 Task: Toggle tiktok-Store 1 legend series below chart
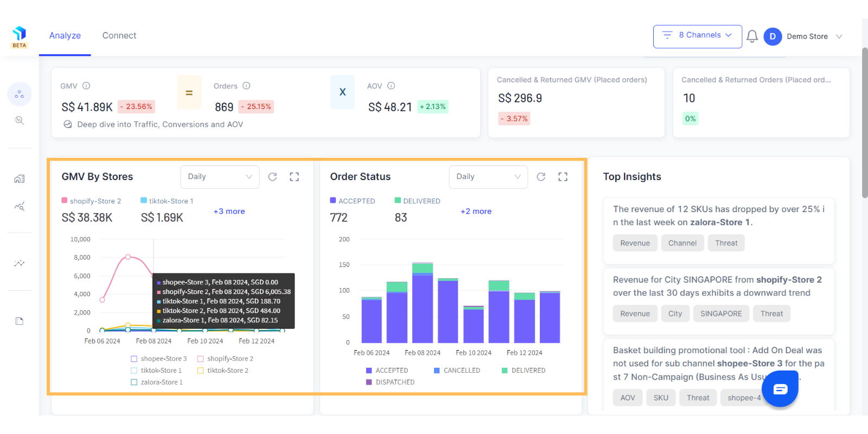pyautogui.click(x=156, y=371)
